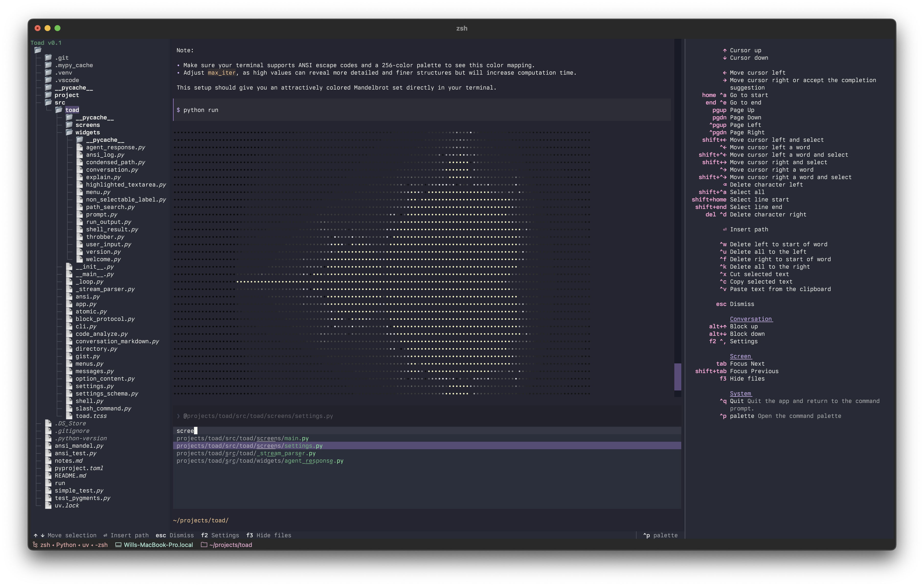Viewport: 924px width, 587px height.
Task: Expand the screens folder in tree
Action: [x=87, y=125]
